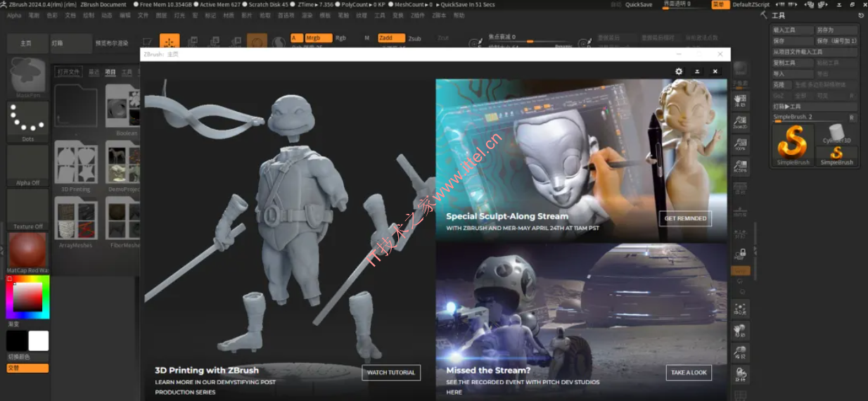Click the orange Draw mode icon in top shelf

[170, 42]
